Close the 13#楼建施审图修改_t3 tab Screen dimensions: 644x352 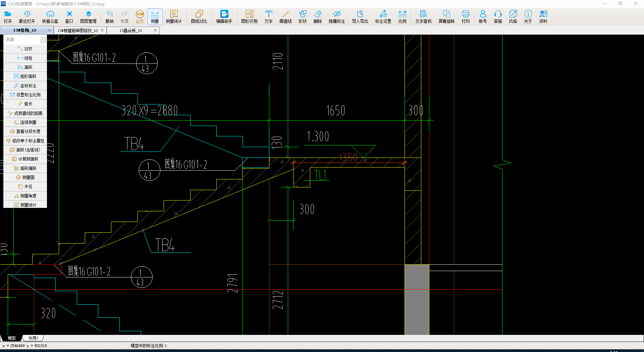click(102, 30)
